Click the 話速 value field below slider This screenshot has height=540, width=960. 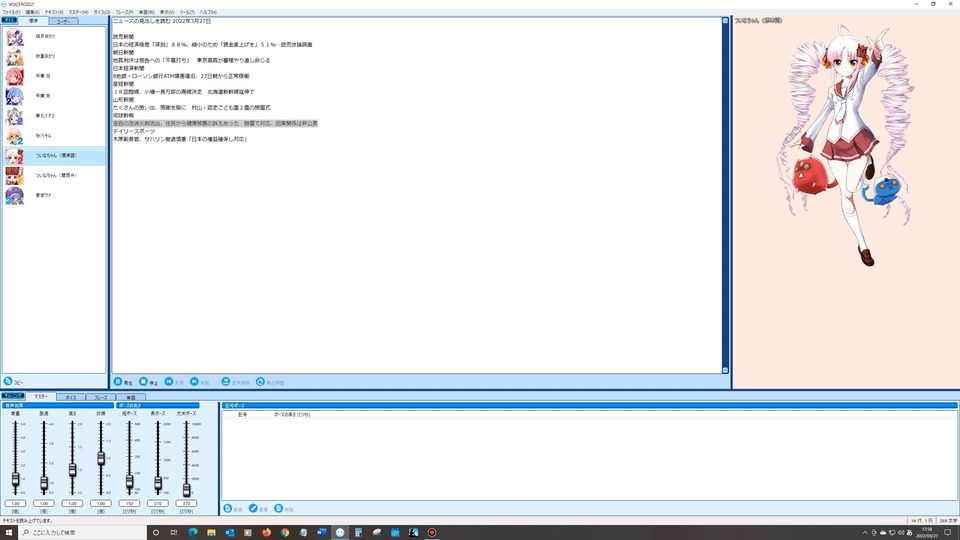point(44,503)
